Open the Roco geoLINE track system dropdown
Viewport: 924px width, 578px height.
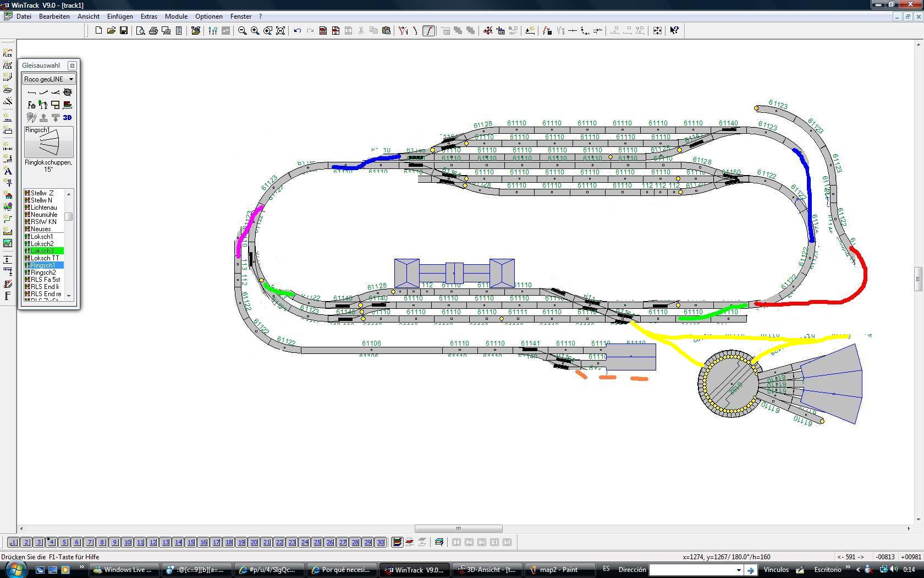49,79
